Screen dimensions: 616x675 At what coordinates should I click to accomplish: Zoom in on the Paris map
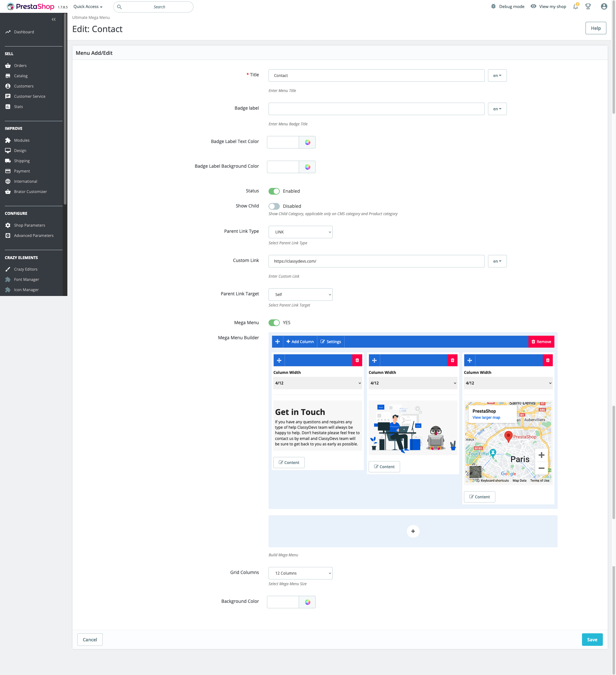pyautogui.click(x=541, y=455)
